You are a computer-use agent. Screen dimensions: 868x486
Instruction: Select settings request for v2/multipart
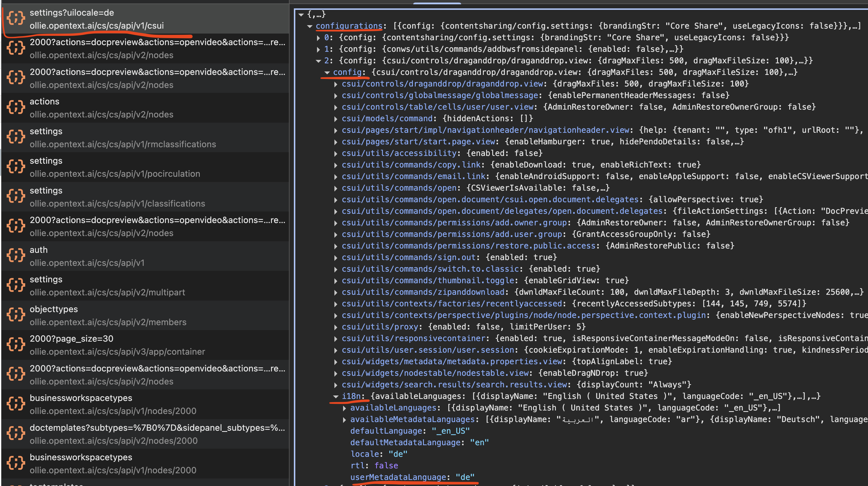(x=145, y=286)
